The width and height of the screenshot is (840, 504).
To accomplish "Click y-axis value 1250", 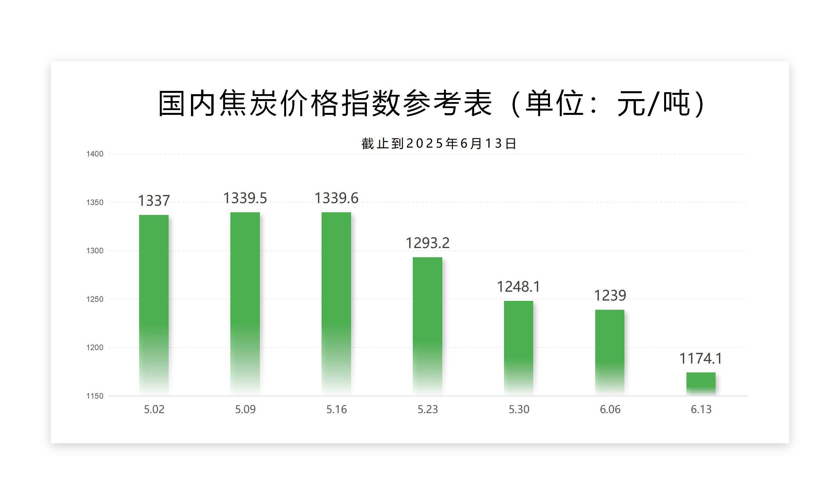I will 95,299.
